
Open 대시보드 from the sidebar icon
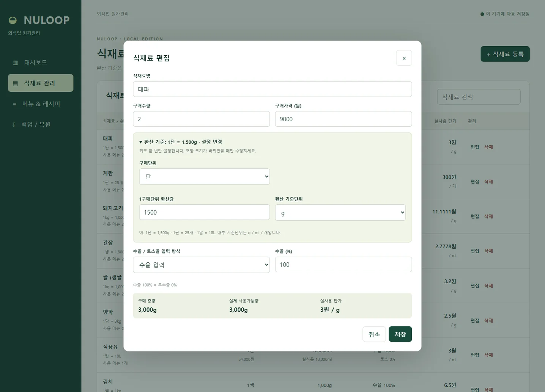tap(15, 63)
